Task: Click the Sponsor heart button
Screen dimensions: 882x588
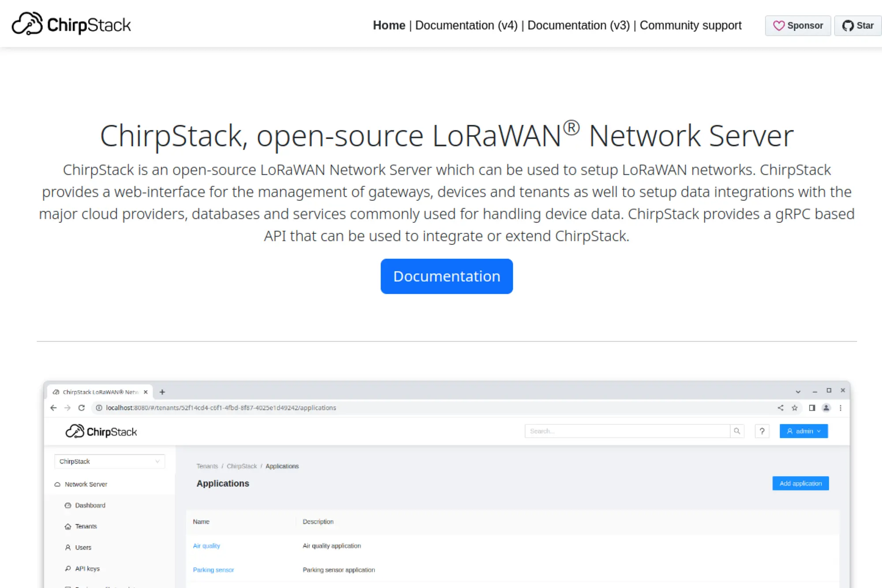Action: [x=798, y=26]
